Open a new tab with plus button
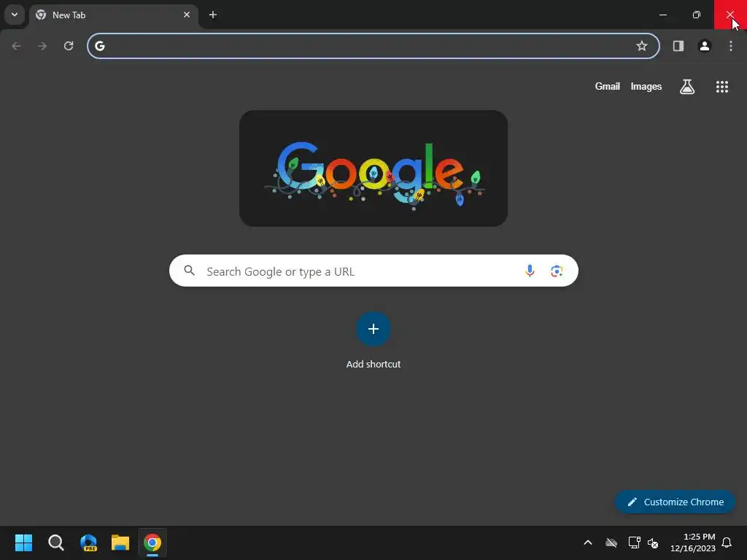This screenshot has width=747, height=560. [x=213, y=15]
